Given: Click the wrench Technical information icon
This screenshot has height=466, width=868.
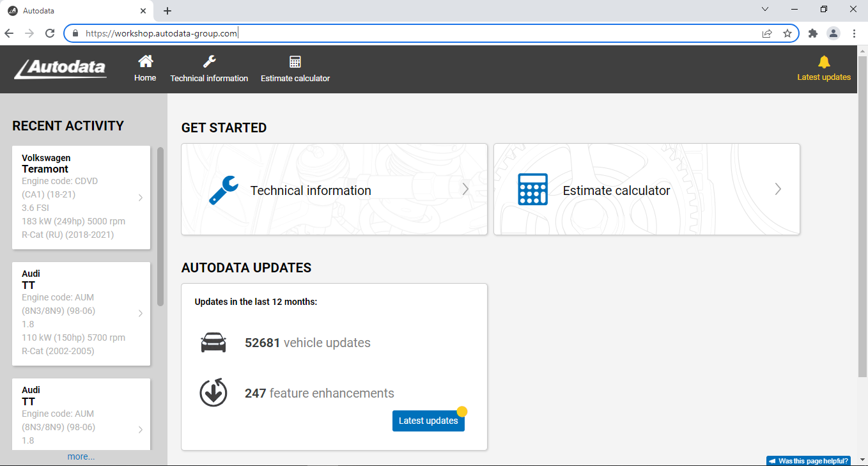Looking at the screenshot, I should [209, 61].
